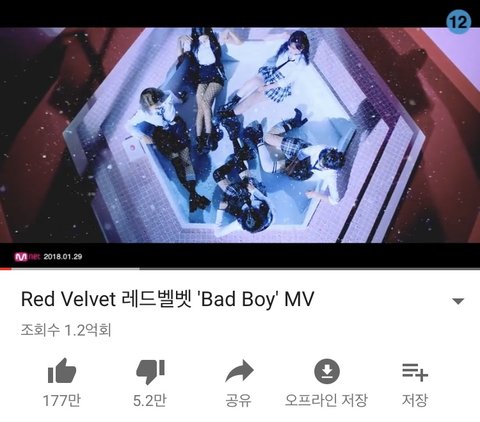This screenshot has width=480, height=422.
Task: Click the 오프라인 저장 label
Action: click(x=326, y=400)
